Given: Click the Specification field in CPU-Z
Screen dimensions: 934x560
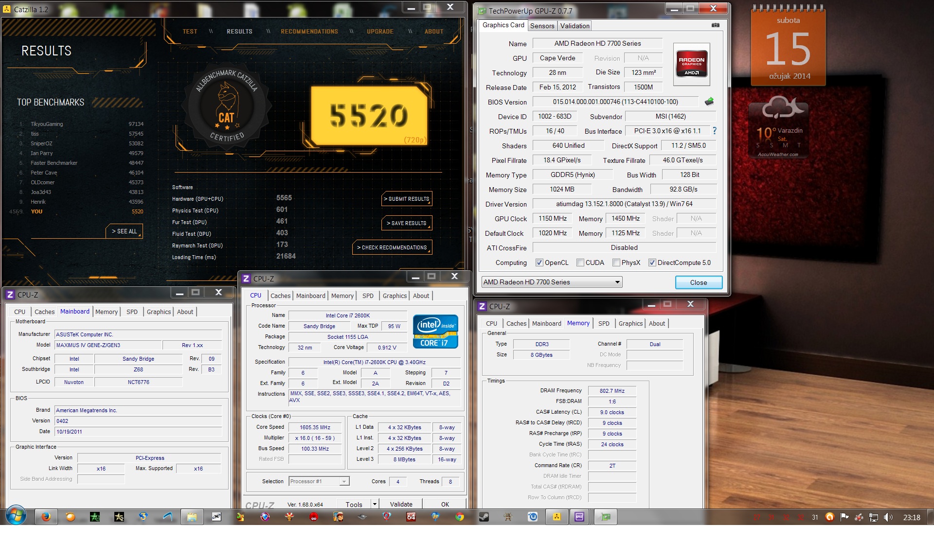Looking at the screenshot, I should (374, 362).
